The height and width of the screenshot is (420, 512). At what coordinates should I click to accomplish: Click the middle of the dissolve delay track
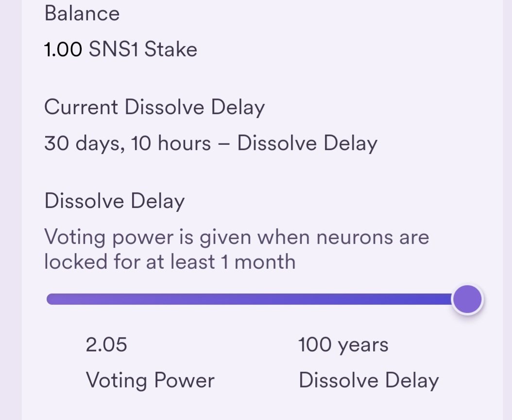(250, 299)
